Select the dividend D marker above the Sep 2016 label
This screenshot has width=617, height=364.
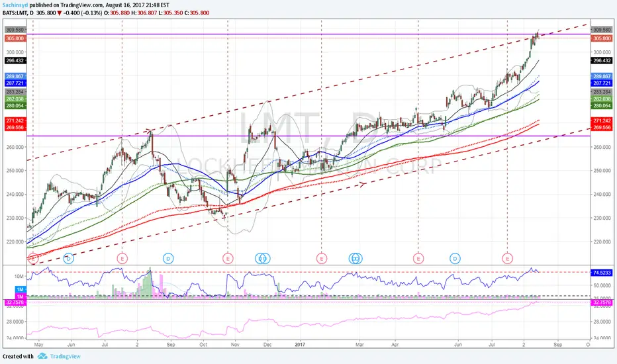click(168, 259)
